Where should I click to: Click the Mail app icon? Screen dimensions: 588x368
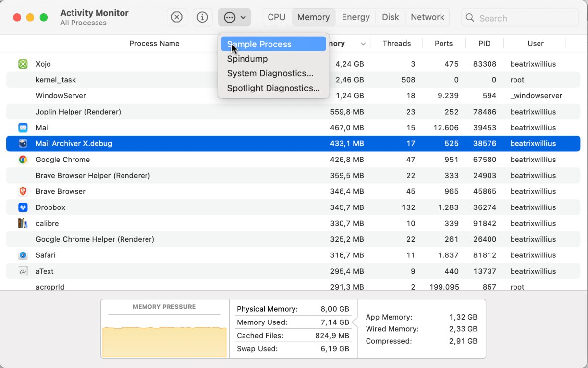pyautogui.click(x=23, y=127)
